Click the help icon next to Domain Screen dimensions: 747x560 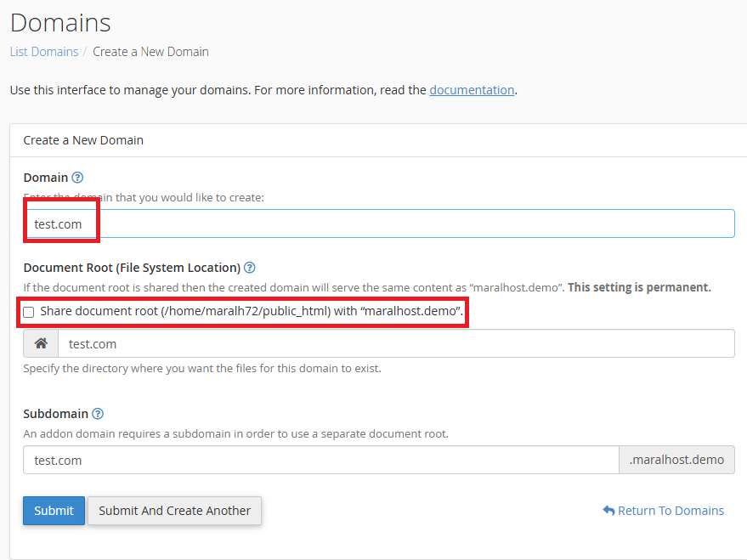point(78,178)
